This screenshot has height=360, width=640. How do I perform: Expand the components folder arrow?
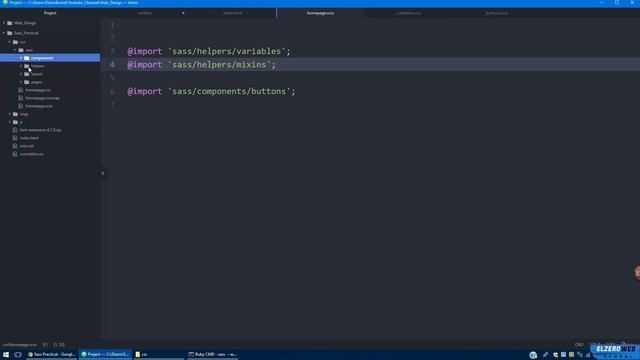coord(21,58)
